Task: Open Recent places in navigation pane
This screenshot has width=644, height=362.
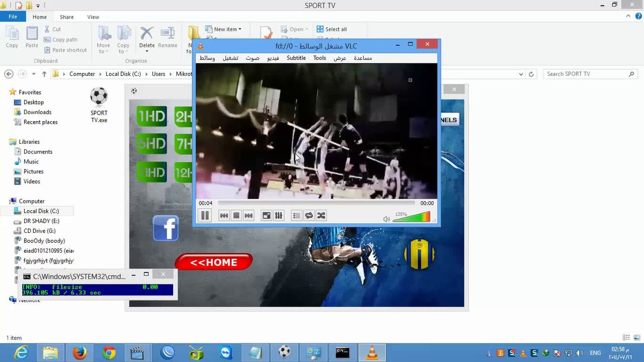Action: pos(40,122)
